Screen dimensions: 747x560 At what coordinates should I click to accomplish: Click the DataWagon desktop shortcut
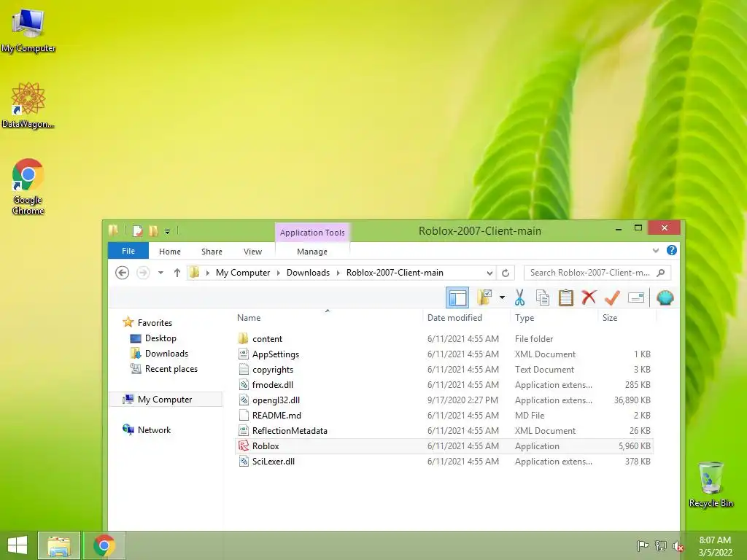28,105
